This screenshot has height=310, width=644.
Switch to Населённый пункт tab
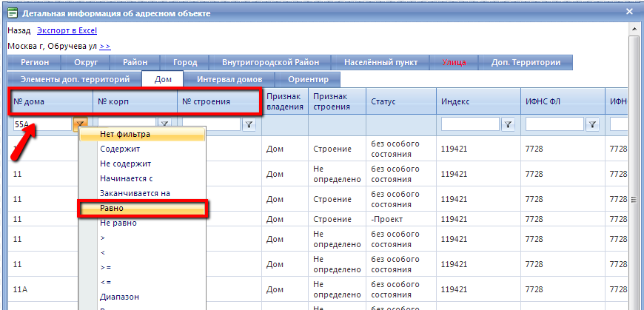[x=380, y=62]
